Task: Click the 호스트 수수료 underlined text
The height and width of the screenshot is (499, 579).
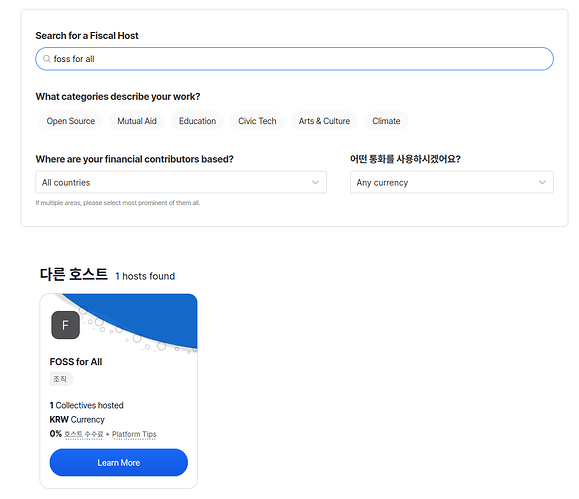Action: 84,434
